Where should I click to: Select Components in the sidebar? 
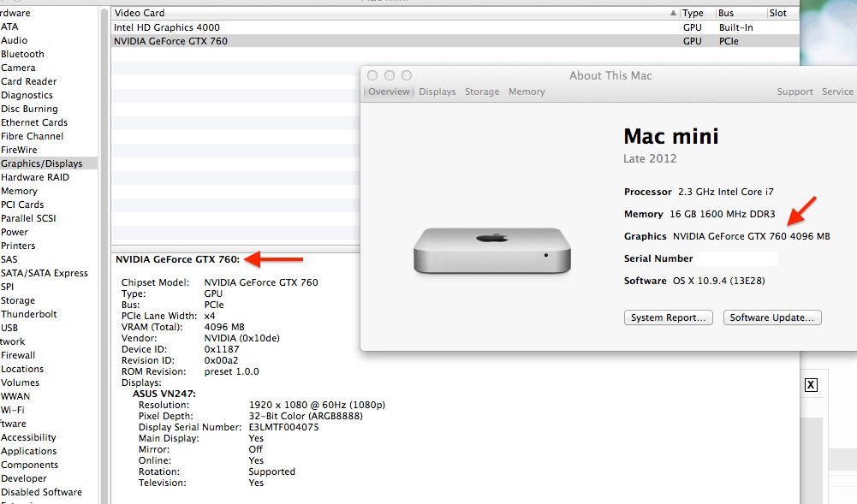click(x=29, y=465)
